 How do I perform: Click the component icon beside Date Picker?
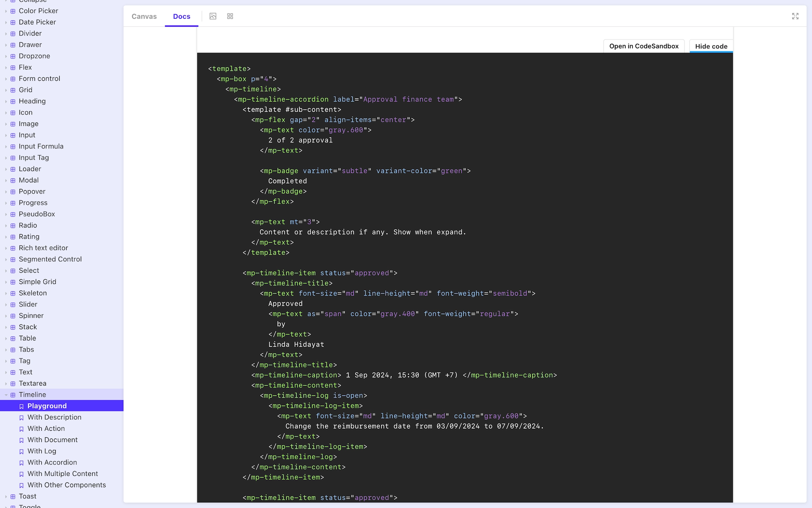coord(13,22)
